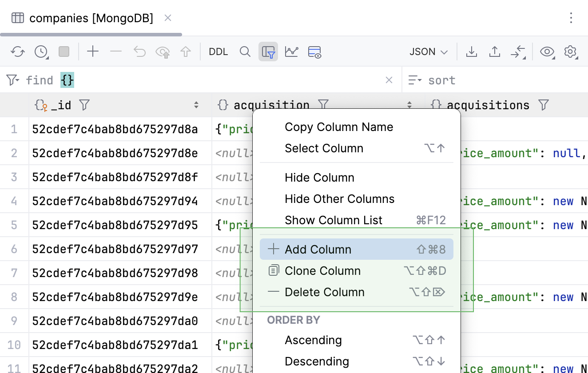
Task: Submit pending changes with the up arrow
Action: pyautogui.click(x=187, y=52)
